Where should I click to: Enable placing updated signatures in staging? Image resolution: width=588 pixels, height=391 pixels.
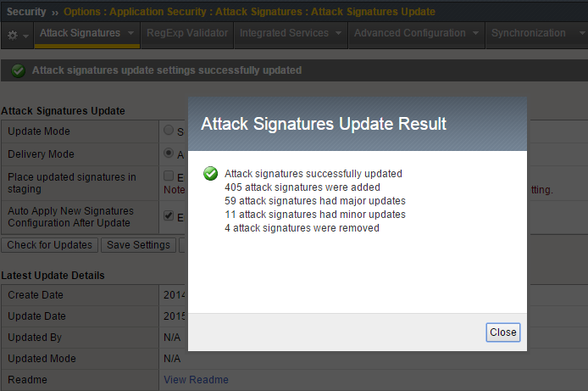click(x=169, y=176)
